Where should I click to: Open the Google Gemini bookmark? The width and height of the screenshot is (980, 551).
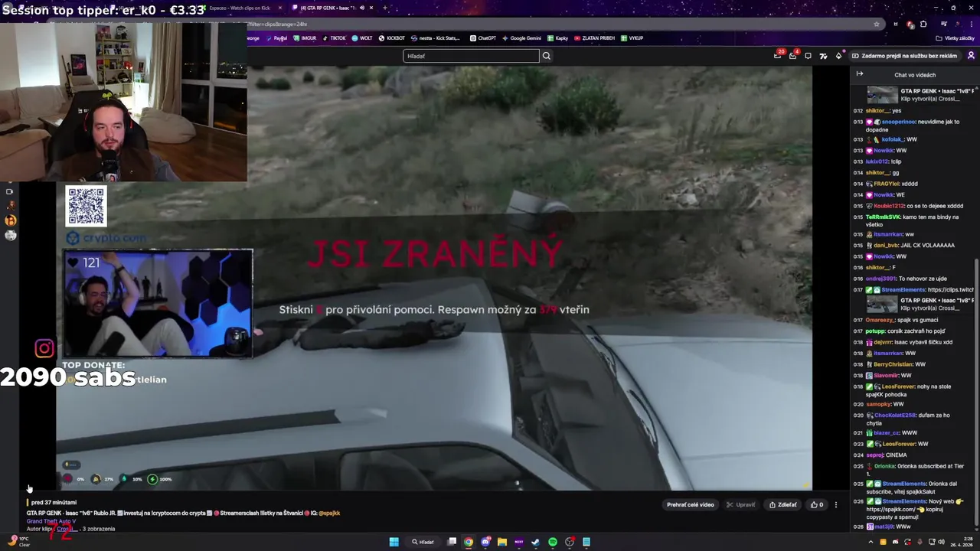click(521, 38)
